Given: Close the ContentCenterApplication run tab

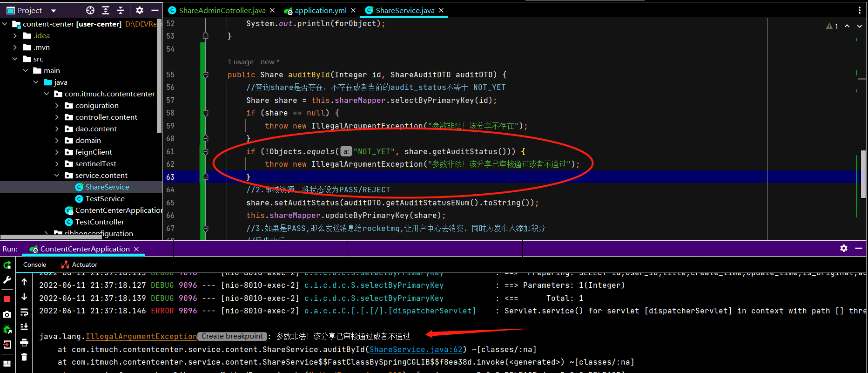Looking at the screenshot, I should 136,249.
